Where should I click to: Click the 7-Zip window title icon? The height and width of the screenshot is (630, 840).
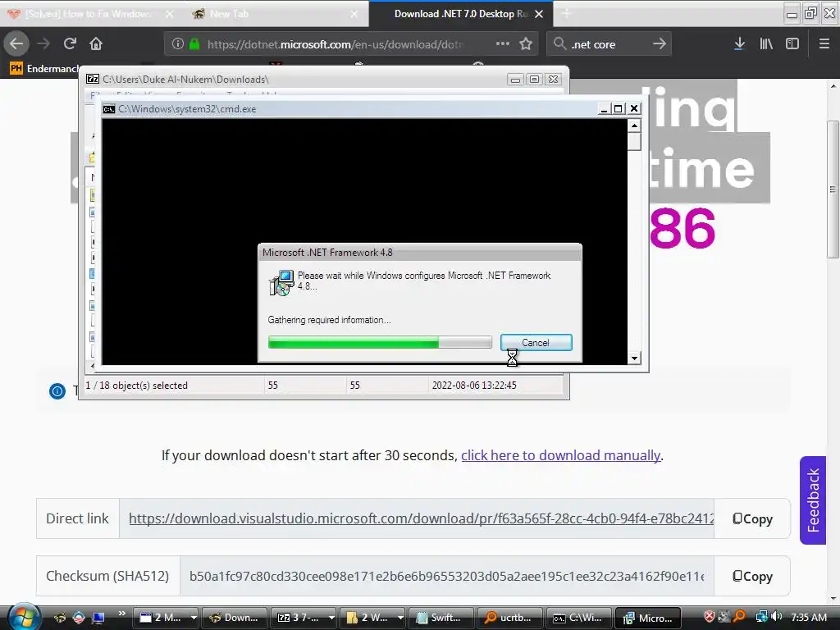[x=93, y=80]
